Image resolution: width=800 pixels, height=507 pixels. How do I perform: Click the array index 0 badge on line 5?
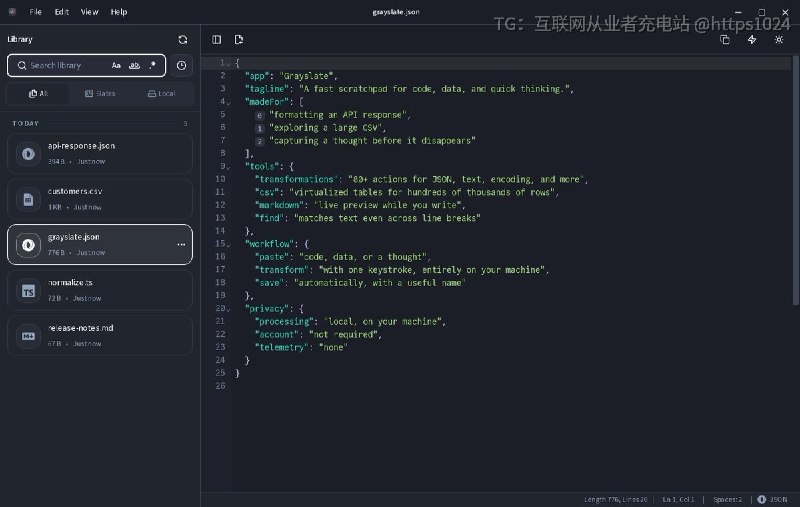click(259, 115)
